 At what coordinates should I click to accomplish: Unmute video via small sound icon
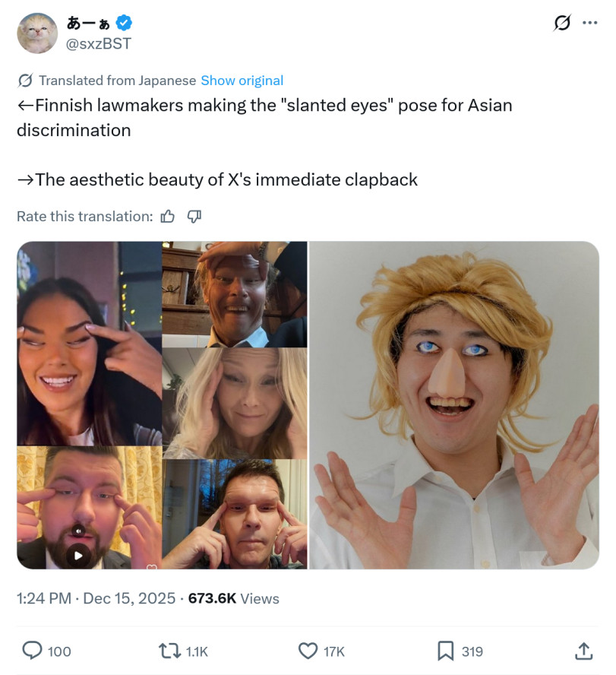(78, 531)
